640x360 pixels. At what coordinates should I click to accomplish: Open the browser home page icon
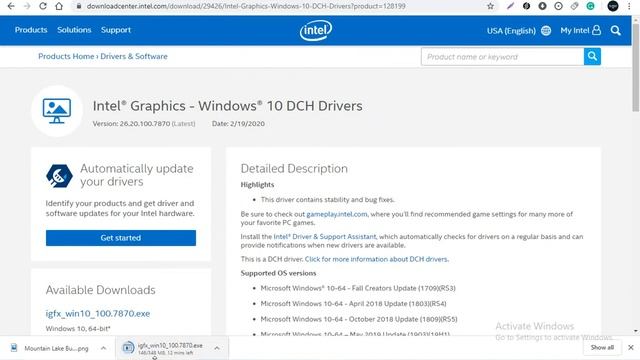[59, 6]
